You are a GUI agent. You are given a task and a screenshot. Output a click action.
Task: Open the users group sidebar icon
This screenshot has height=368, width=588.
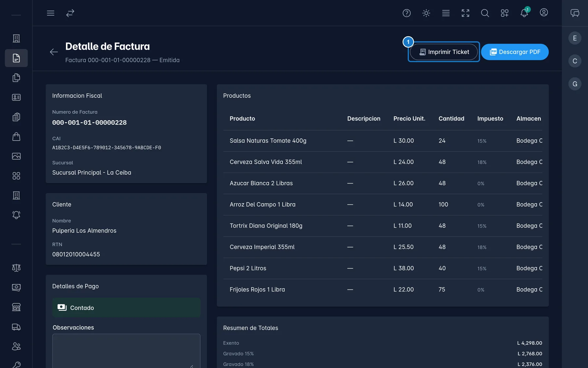tap(16, 346)
